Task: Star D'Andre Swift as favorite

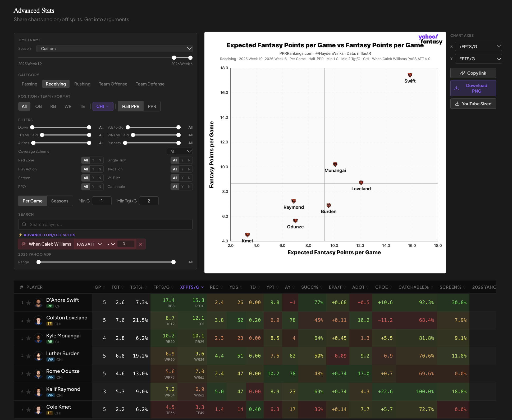Action: tap(29, 302)
